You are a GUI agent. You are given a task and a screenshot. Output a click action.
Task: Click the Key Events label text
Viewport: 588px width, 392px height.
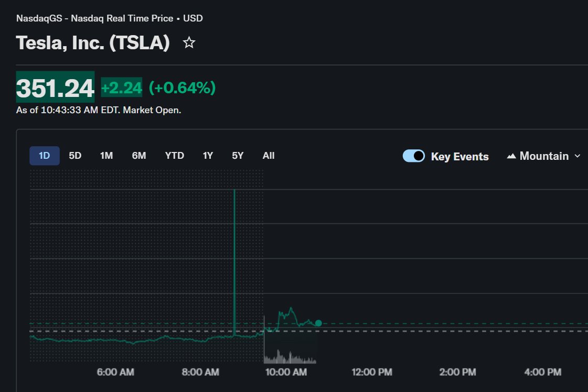coord(459,156)
